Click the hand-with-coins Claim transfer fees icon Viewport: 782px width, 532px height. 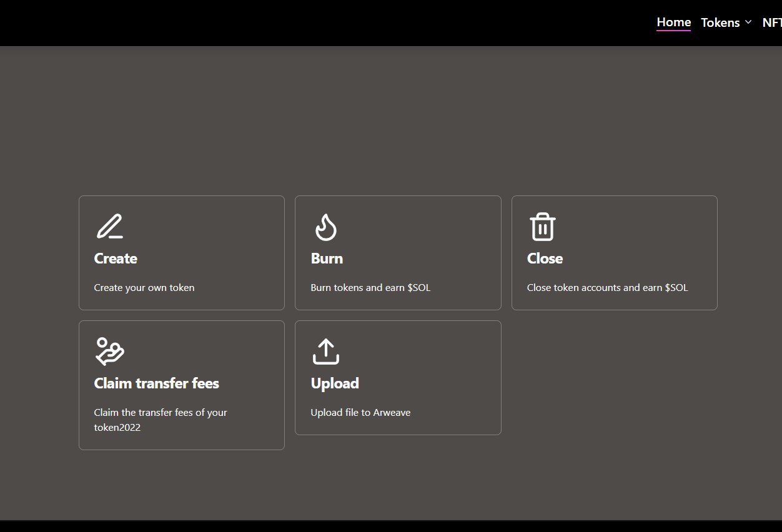pyautogui.click(x=109, y=351)
